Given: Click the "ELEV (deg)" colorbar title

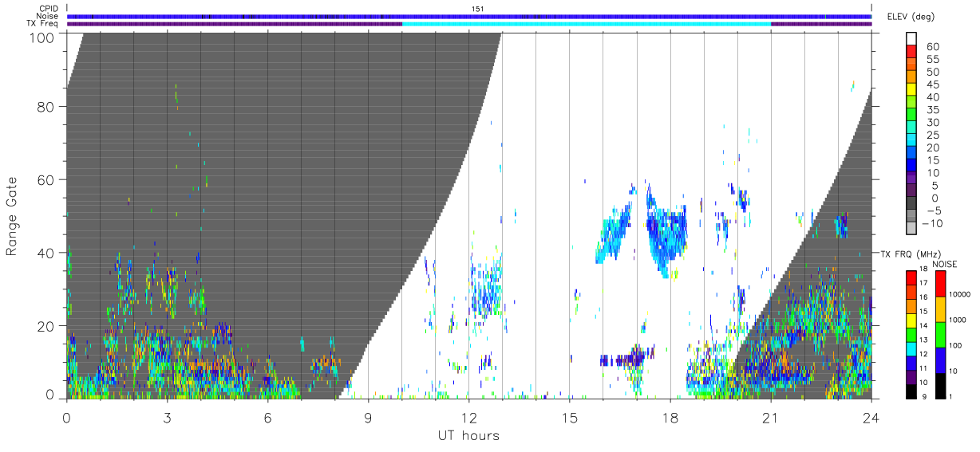Looking at the screenshot, I should click(x=911, y=16).
